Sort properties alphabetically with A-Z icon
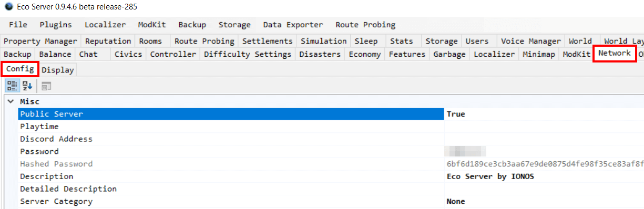644x209 pixels. click(x=27, y=86)
